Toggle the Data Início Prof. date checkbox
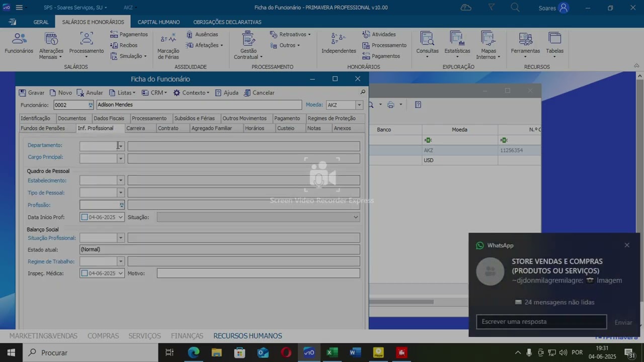 click(85, 217)
